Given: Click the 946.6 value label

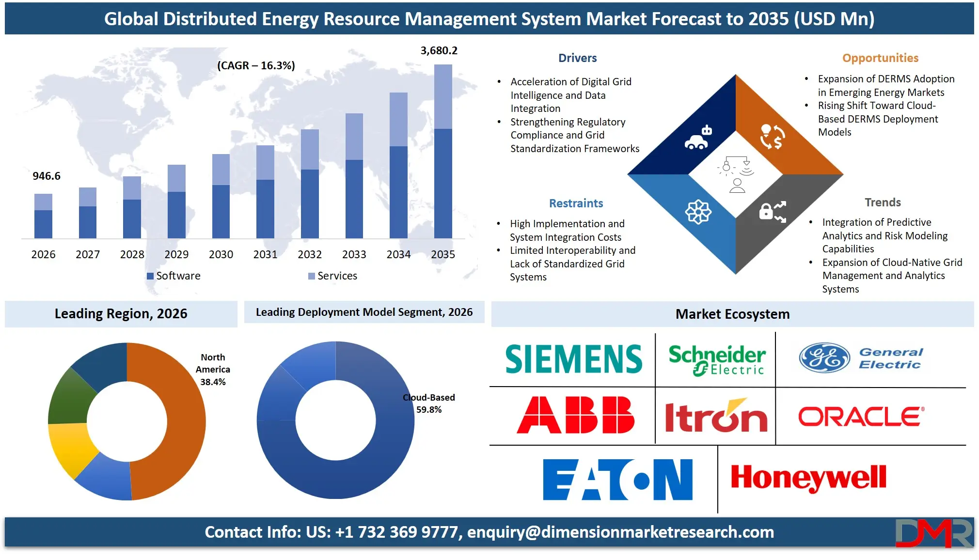Looking at the screenshot, I should click(47, 176).
